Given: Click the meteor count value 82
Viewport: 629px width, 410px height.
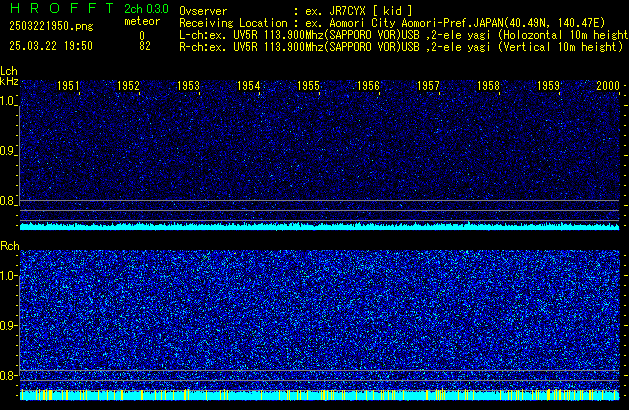Looking at the screenshot, I should coord(145,46).
